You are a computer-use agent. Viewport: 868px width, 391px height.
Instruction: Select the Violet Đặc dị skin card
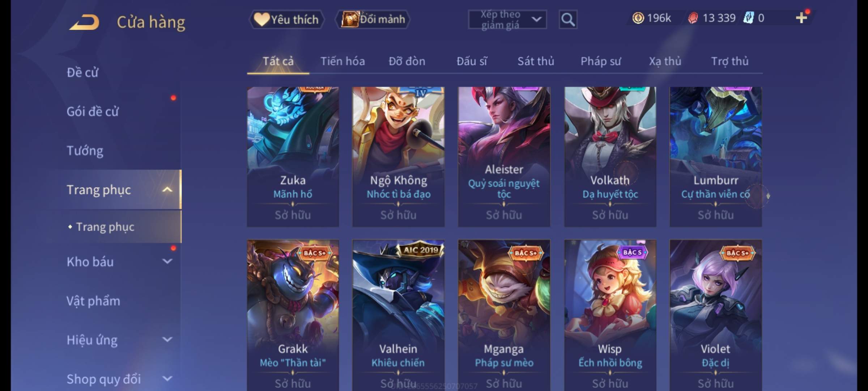[716, 315]
